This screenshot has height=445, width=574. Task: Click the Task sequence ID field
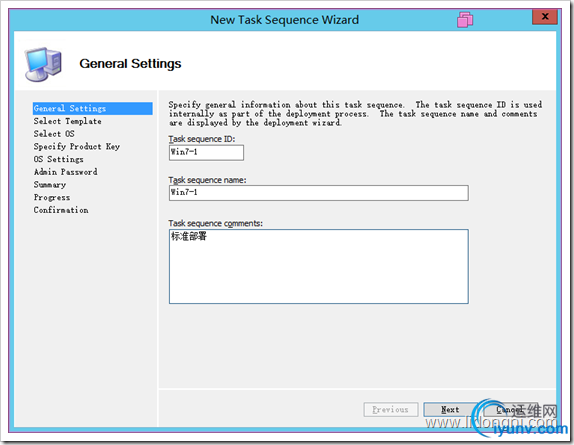pos(206,153)
